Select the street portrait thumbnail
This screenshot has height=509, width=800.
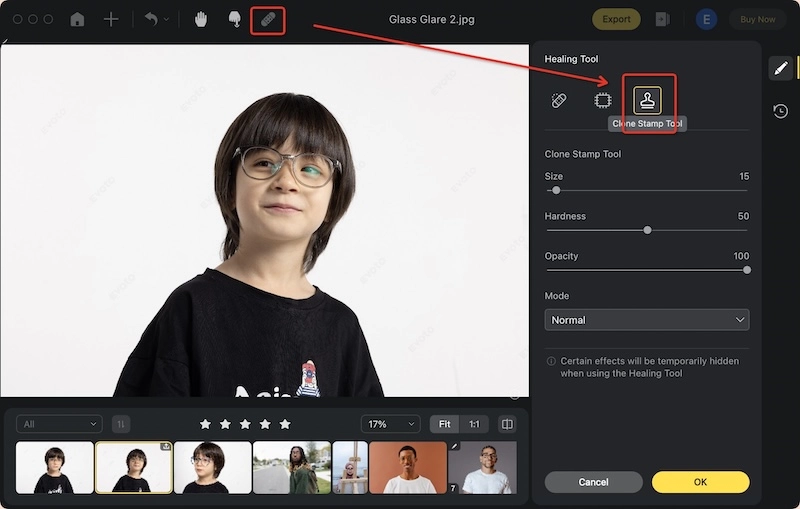(x=292, y=468)
